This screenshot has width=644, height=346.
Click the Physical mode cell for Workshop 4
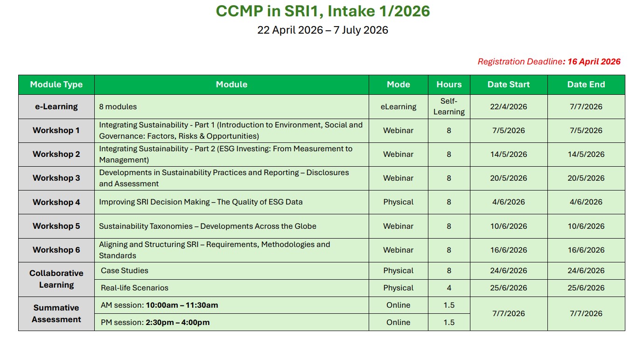point(398,202)
